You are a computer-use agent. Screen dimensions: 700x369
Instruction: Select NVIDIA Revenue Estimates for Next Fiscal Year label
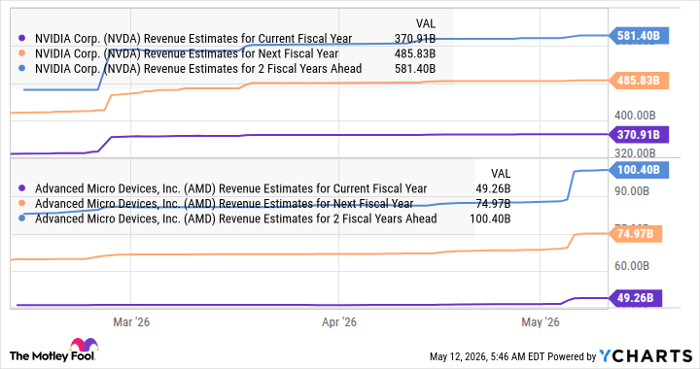(187, 54)
